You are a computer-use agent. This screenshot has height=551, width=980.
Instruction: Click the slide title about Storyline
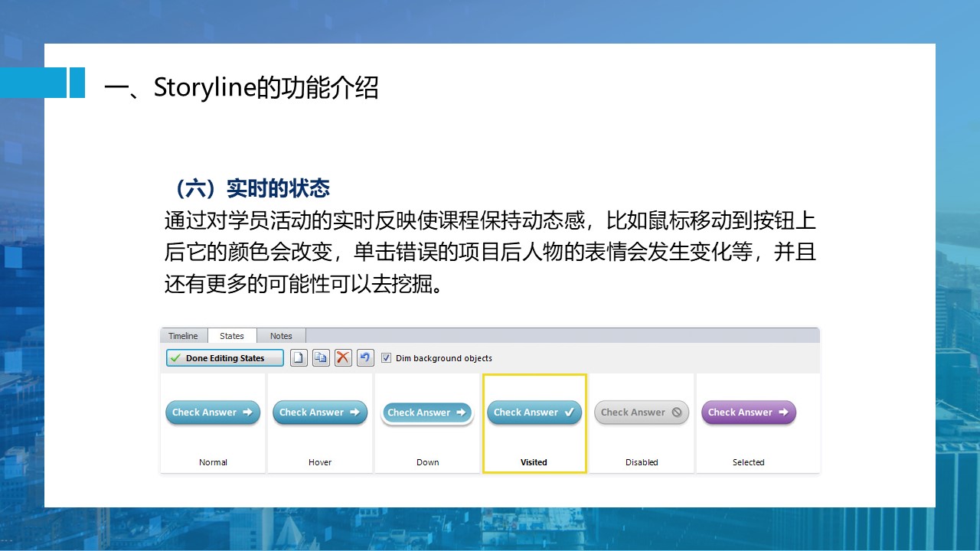pyautogui.click(x=241, y=88)
